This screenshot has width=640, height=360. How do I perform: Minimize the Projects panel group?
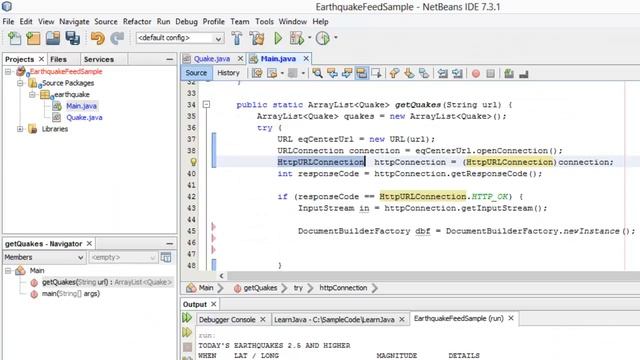[170, 60]
